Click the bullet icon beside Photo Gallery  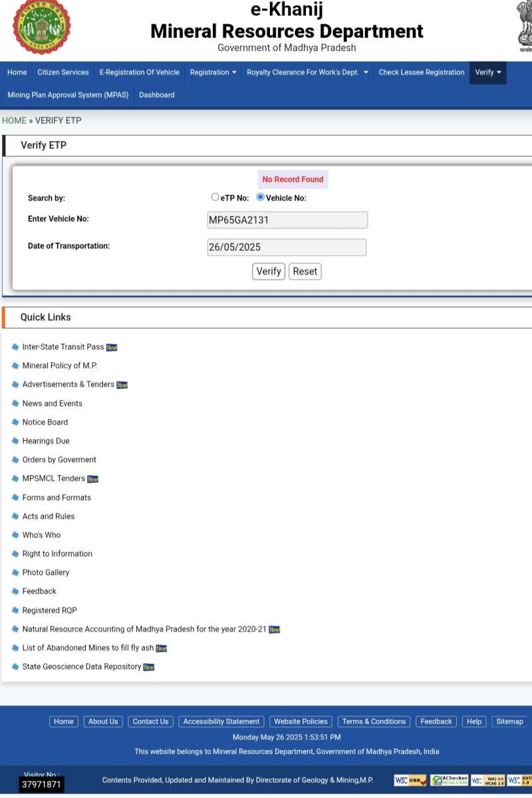coord(15,572)
